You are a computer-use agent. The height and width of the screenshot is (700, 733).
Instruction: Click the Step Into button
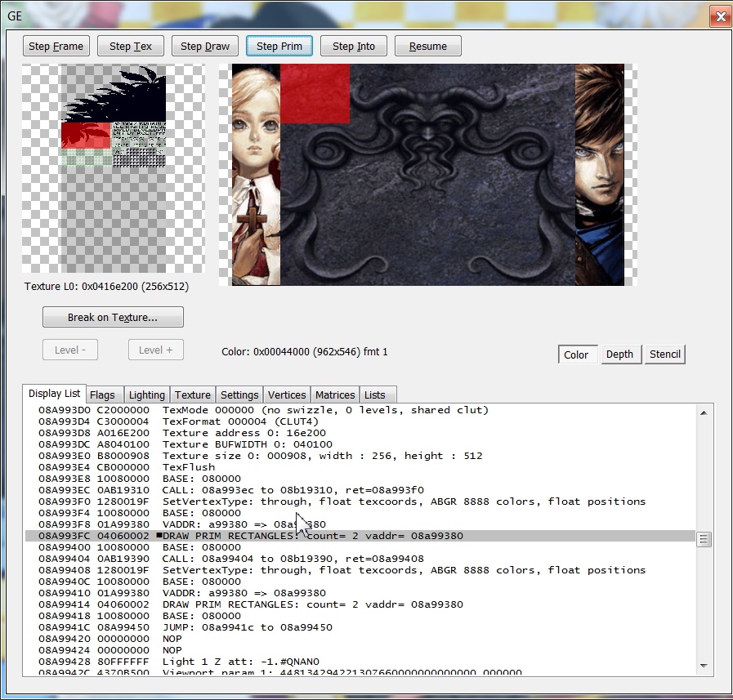pyautogui.click(x=354, y=46)
